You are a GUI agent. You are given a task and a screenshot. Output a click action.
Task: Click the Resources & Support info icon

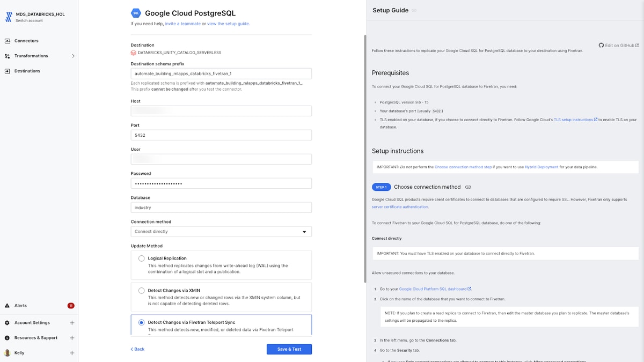(x=7, y=338)
